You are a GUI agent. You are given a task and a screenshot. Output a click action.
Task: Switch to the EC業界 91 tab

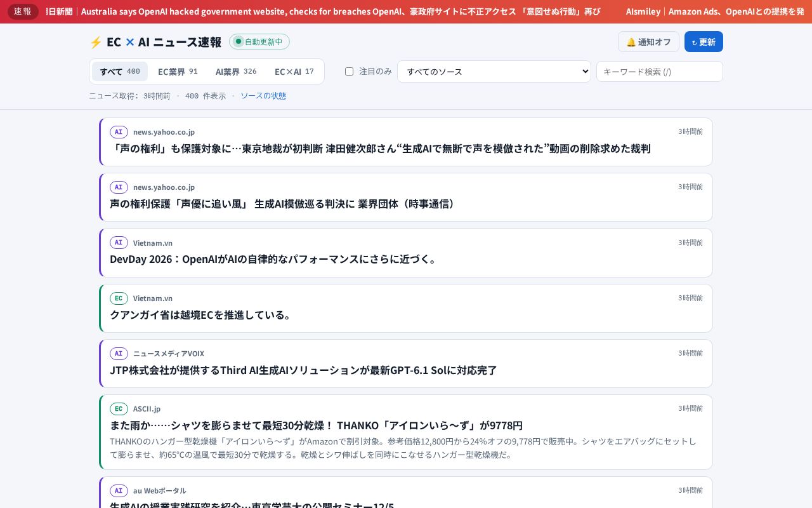[178, 71]
